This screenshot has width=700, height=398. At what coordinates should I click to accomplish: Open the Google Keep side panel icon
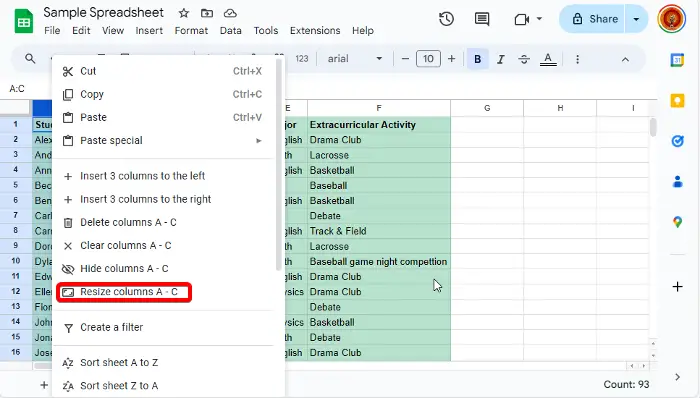point(677,100)
